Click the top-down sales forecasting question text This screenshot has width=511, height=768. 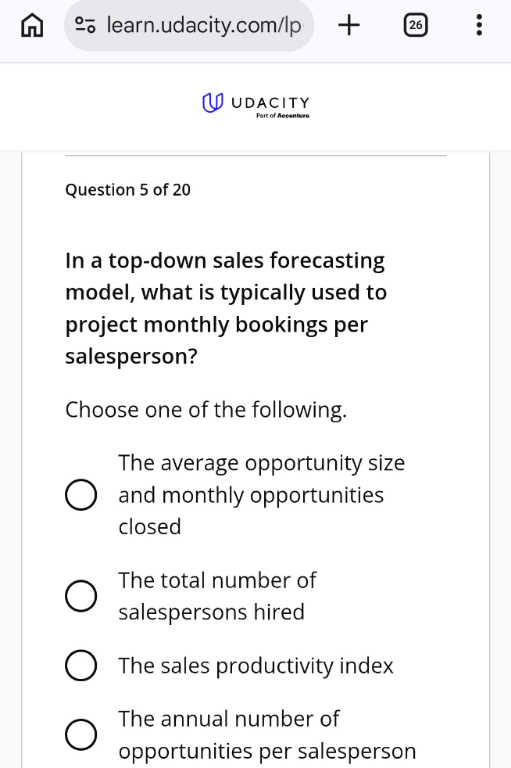click(x=226, y=309)
